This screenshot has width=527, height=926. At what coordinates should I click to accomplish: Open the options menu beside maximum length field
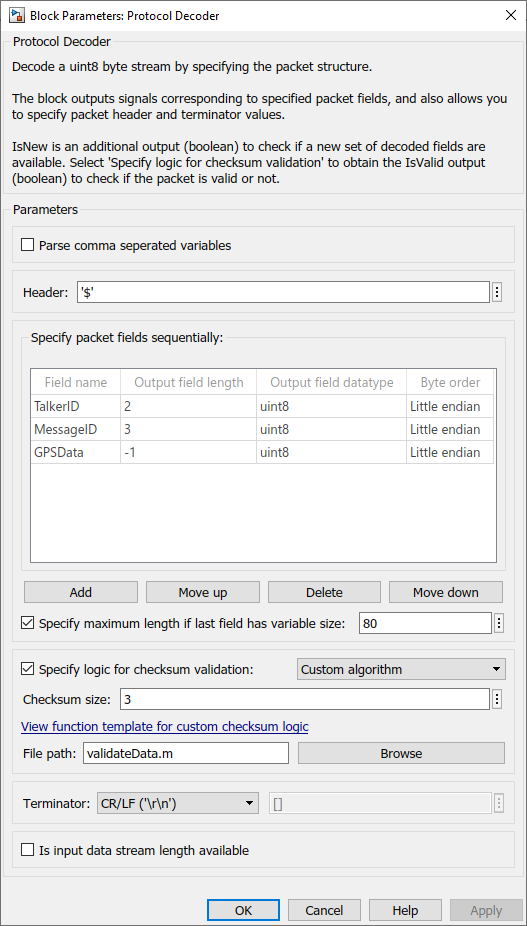click(x=499, y=623)
